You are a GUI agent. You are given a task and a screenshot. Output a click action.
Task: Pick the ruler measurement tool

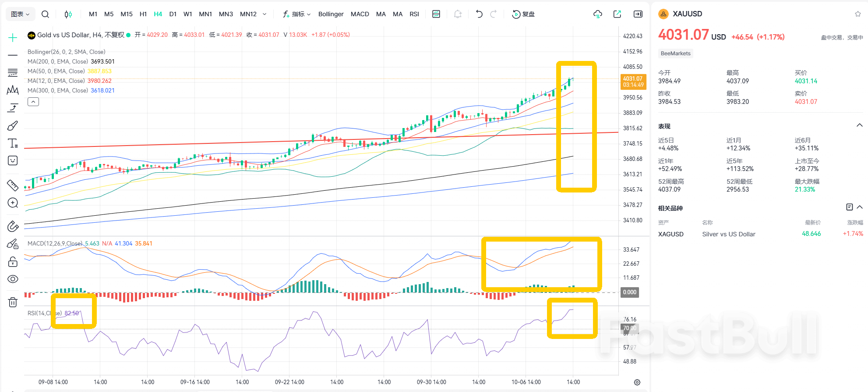point(13,185)
